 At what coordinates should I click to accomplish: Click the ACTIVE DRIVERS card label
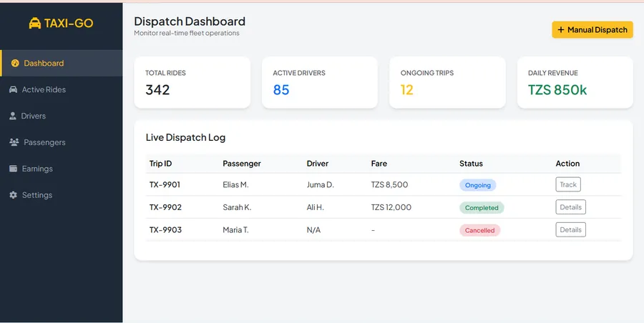click(x=299, y=73)
